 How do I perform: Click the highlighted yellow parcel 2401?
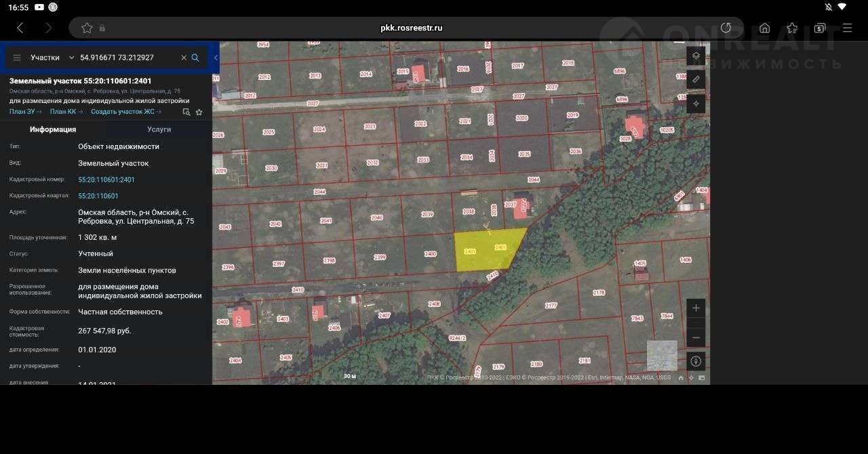tap(486, 251)
